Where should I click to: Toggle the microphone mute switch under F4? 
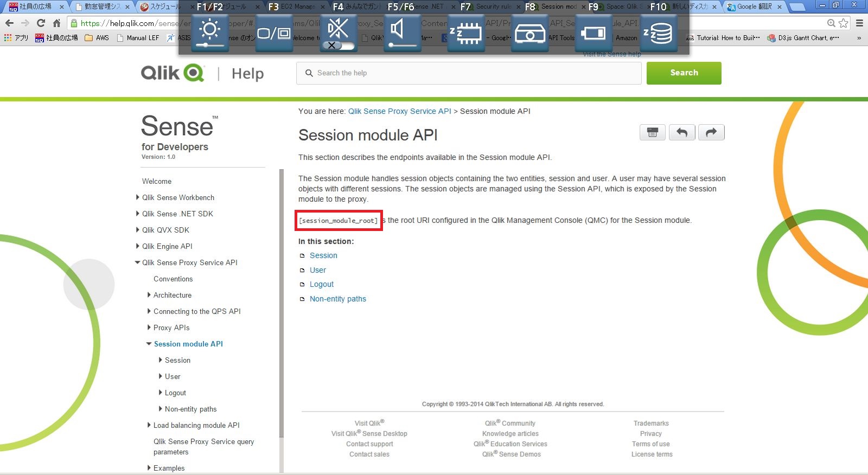(x=338, y=46)
